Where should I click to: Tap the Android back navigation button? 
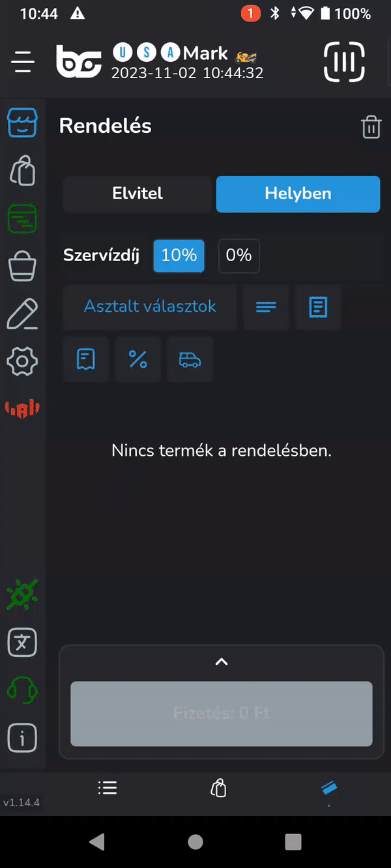coord(97,841)
